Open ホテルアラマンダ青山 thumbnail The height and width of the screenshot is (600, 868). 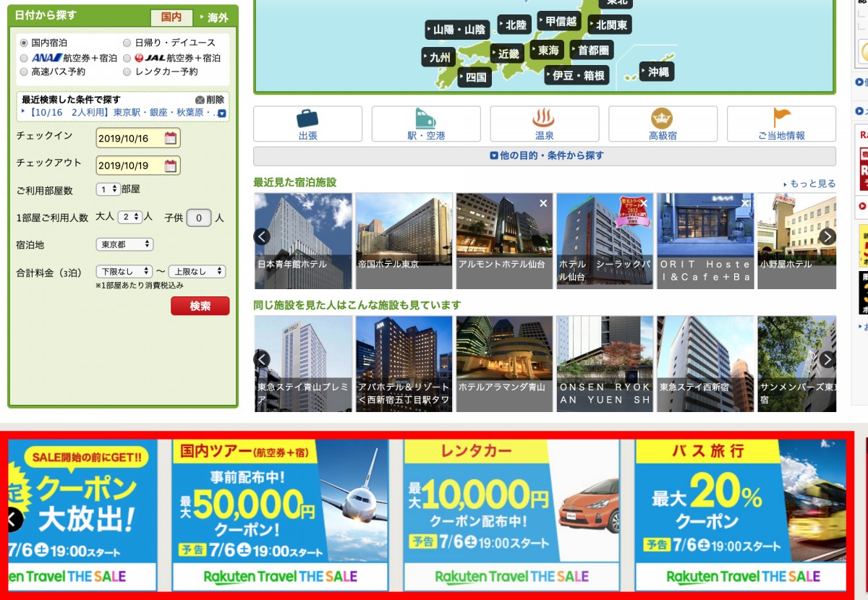pyautogui.click(x=504, y=364)
